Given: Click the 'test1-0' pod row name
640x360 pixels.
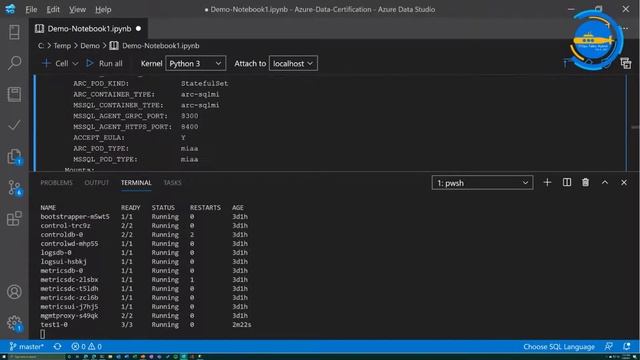Looking at the screenshot, I should 54,325.
